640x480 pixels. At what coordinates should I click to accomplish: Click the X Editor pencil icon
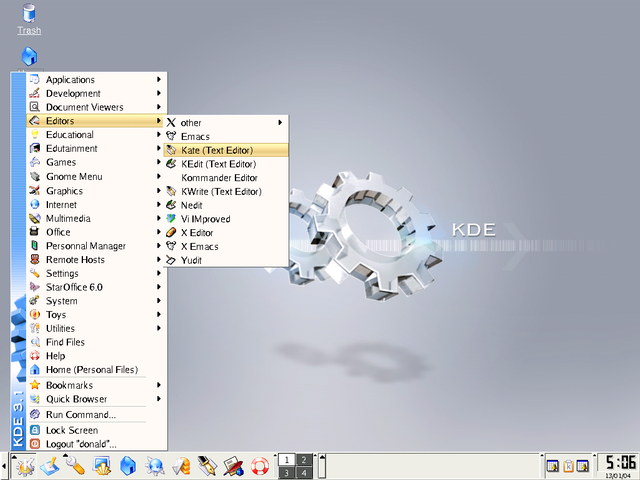tap(171, 233)
